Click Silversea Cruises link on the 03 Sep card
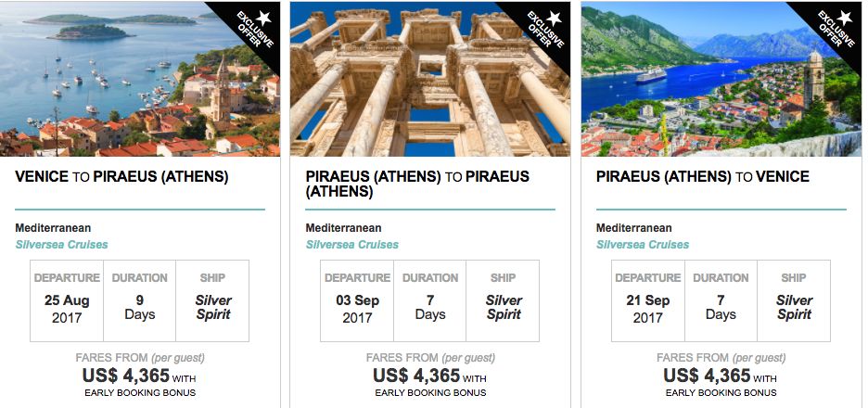The image size is (868, 408). (x=352, y=245)
